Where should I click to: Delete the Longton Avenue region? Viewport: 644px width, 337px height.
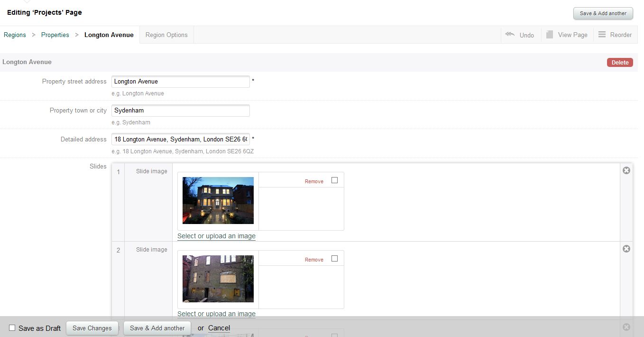pyautogui.click(x=620, y=62)
